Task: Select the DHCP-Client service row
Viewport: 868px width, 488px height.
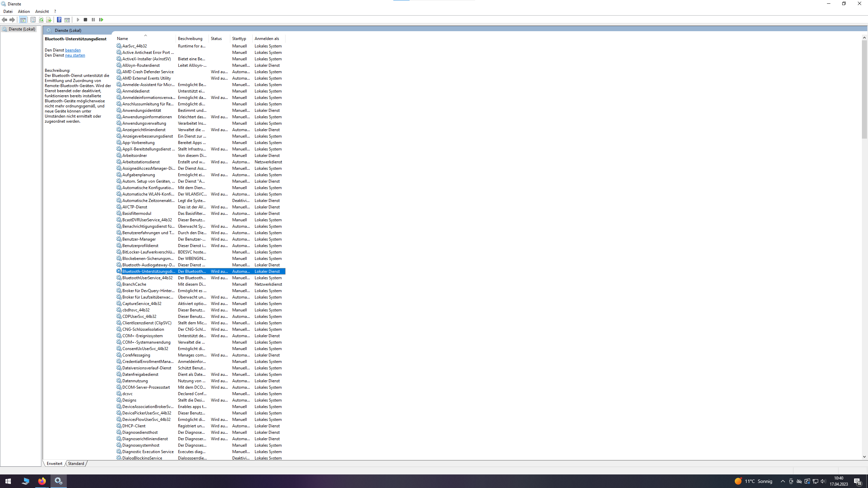Action: pyautogui.click(x=134, y=426)
